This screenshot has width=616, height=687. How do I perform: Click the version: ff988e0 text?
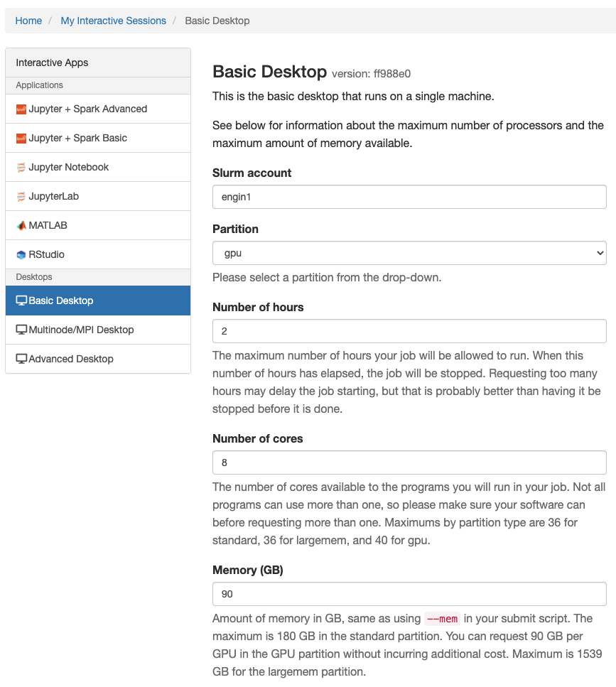pos(371,74)
